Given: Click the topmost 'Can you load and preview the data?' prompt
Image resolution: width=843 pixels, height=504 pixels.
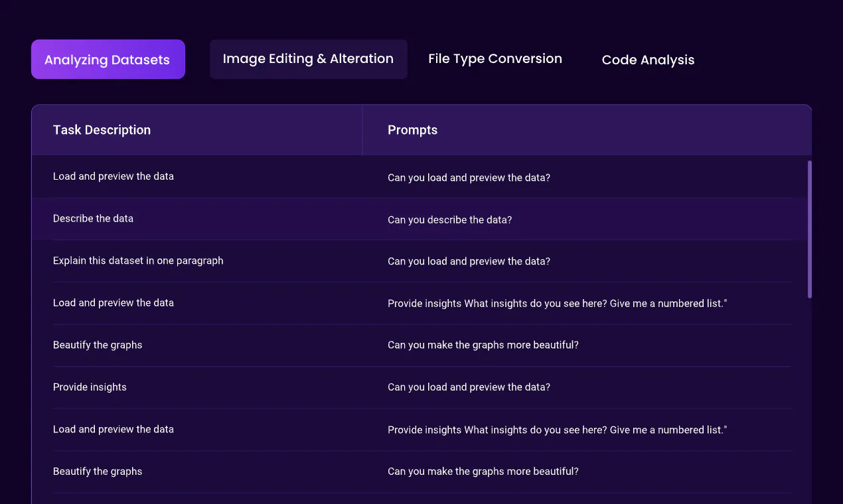Looking at the screenshot, I should (x=469, y=178).
